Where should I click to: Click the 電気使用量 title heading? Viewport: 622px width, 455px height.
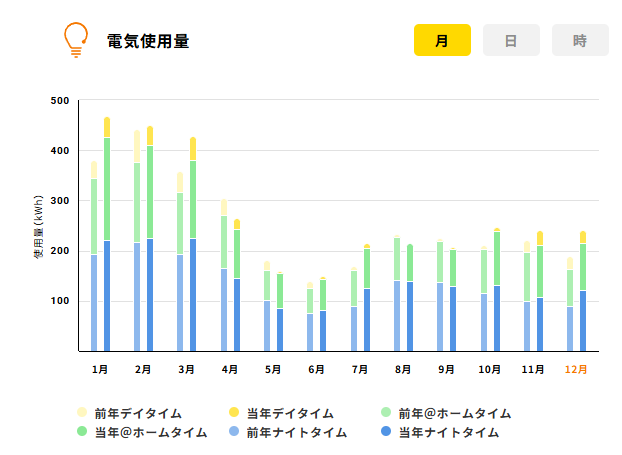[x=148, y=41]
